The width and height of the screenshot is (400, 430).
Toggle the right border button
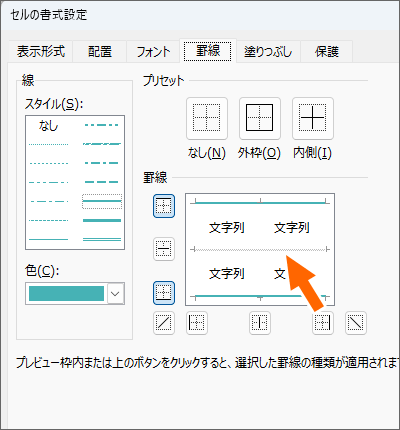(323, 323)
